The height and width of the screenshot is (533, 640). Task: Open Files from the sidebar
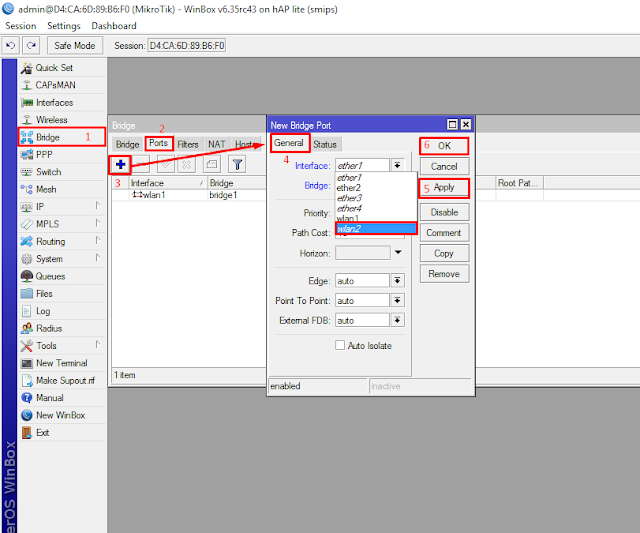tap(62, 293)
